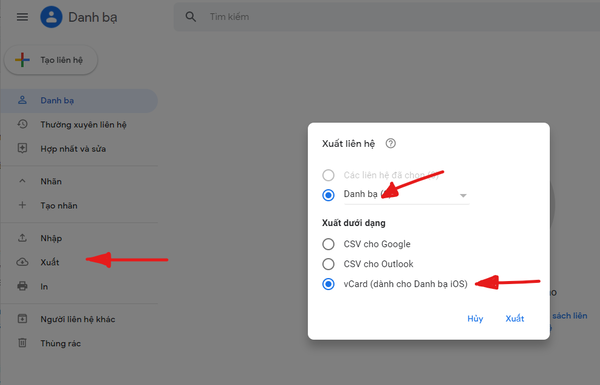Click the Danh bạ contacts logo icon
Image resolution: width=600 pixels, height=385 pixels.
coord(51,17)
